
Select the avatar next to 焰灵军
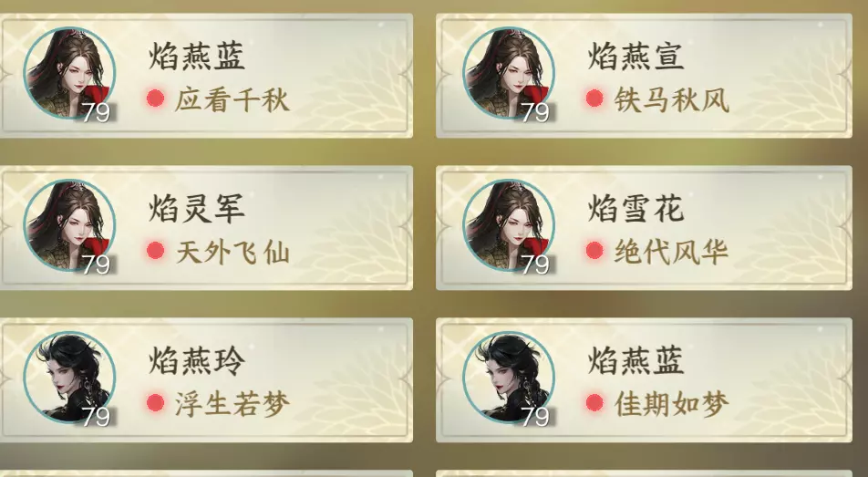(x=69, y=225)
